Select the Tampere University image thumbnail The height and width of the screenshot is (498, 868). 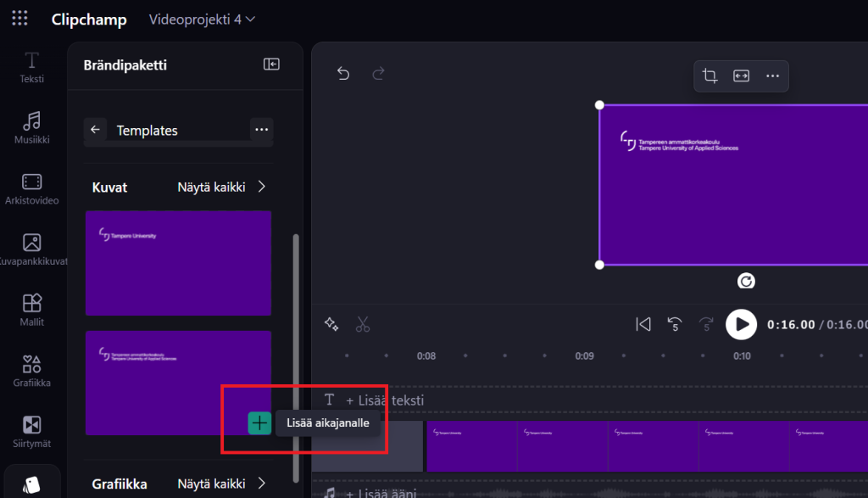pos(178,262)
